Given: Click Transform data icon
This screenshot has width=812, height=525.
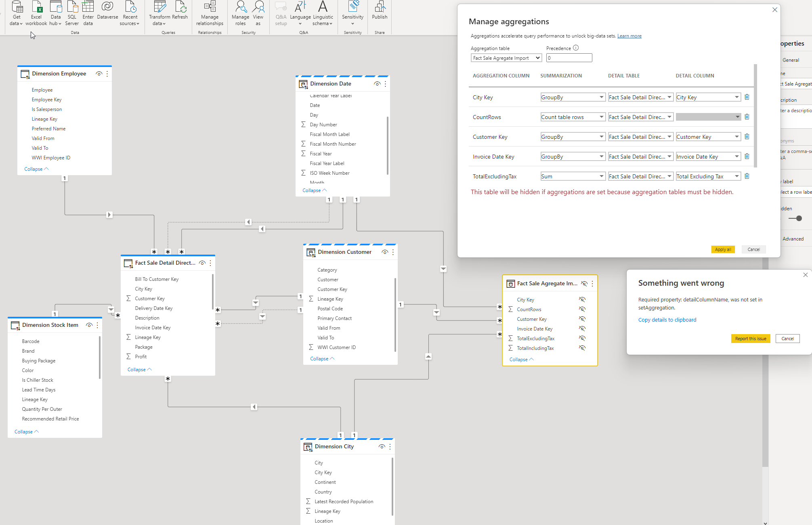Looking at the screenshot, I should coord(159,13).
